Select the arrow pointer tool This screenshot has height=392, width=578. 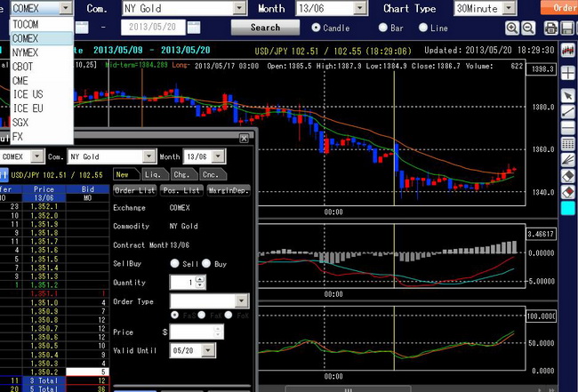click(568, 96)
